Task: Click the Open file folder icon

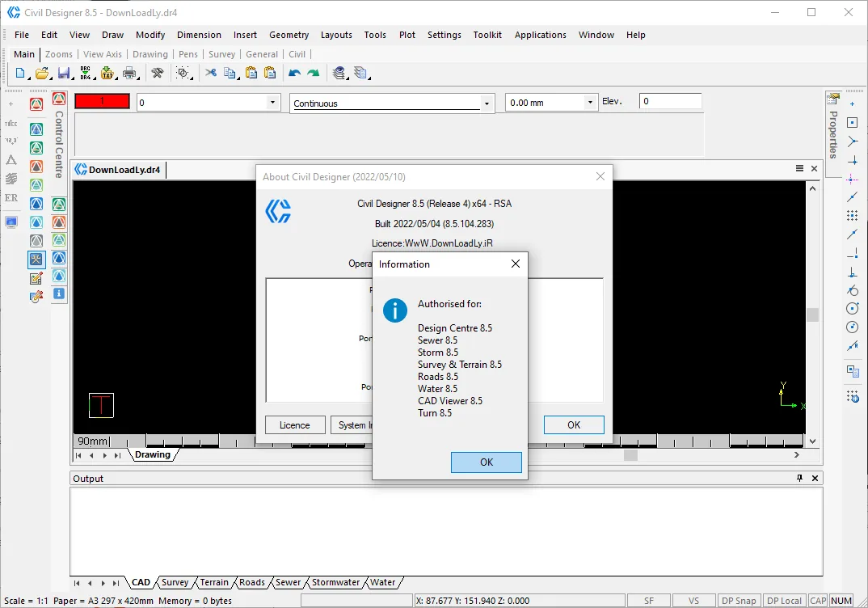Action: coord(41,73)
